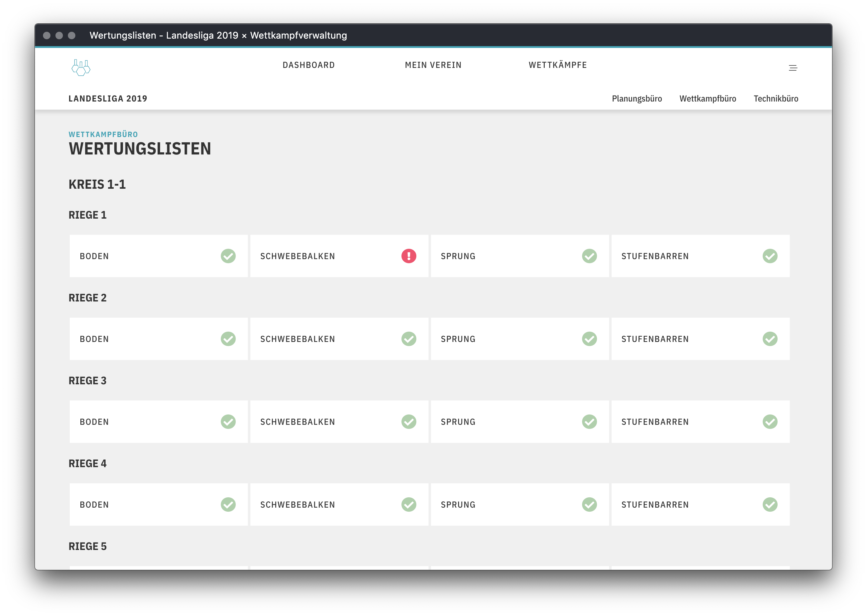Click the green checkmark on Riege 4 Schwebebalken

pyautogui.click(x=409, y=505)
